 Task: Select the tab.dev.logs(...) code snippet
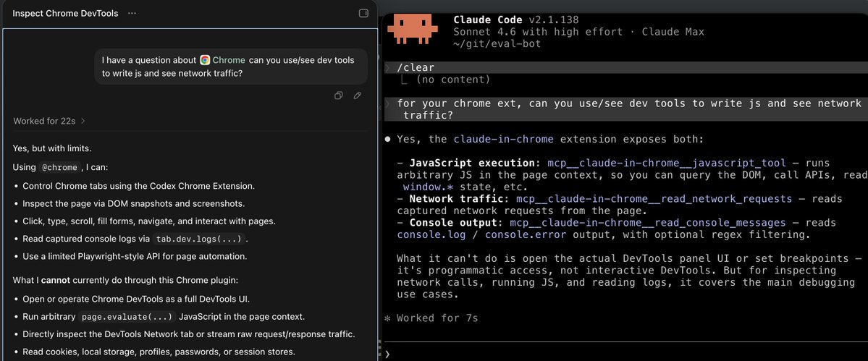[199, 239]
